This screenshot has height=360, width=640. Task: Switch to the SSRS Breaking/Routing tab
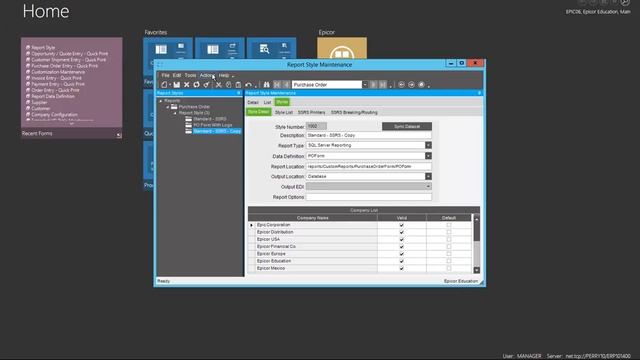pyautogui.click(x=354, y=112)
